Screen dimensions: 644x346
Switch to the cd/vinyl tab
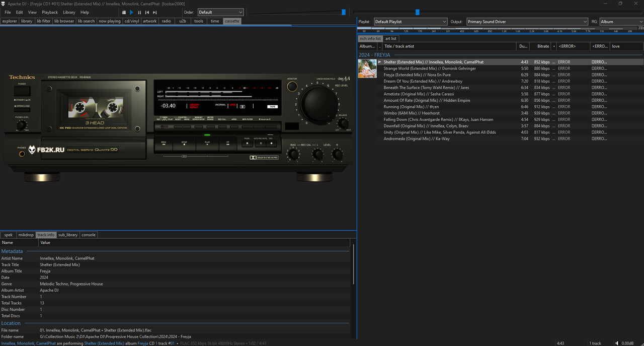[132, 21]
